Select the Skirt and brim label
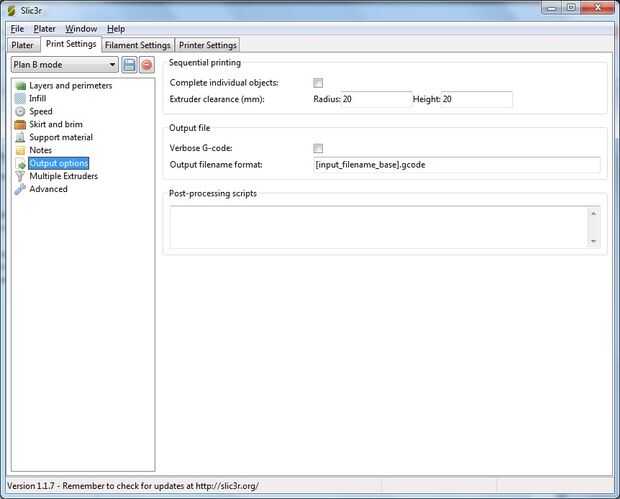Viewport: 620px width, 499px height. (x=56, y=125)
